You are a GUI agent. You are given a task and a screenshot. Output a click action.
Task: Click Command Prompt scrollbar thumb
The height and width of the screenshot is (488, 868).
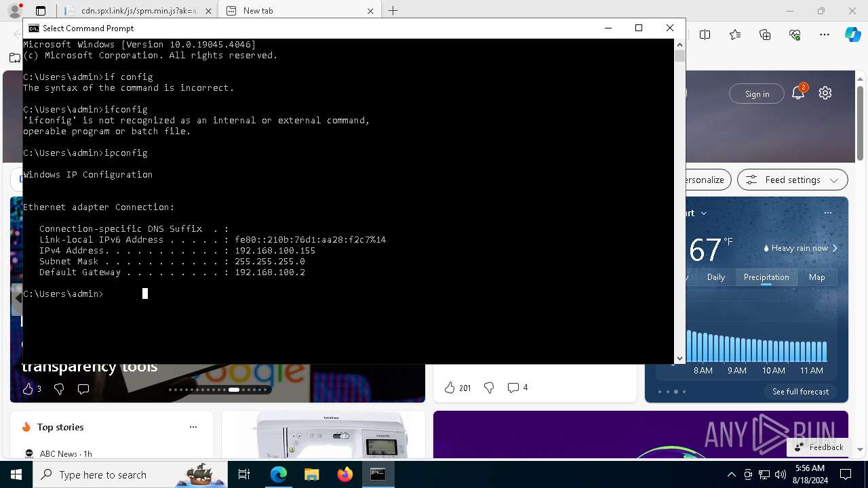click(x=679, y=56)
